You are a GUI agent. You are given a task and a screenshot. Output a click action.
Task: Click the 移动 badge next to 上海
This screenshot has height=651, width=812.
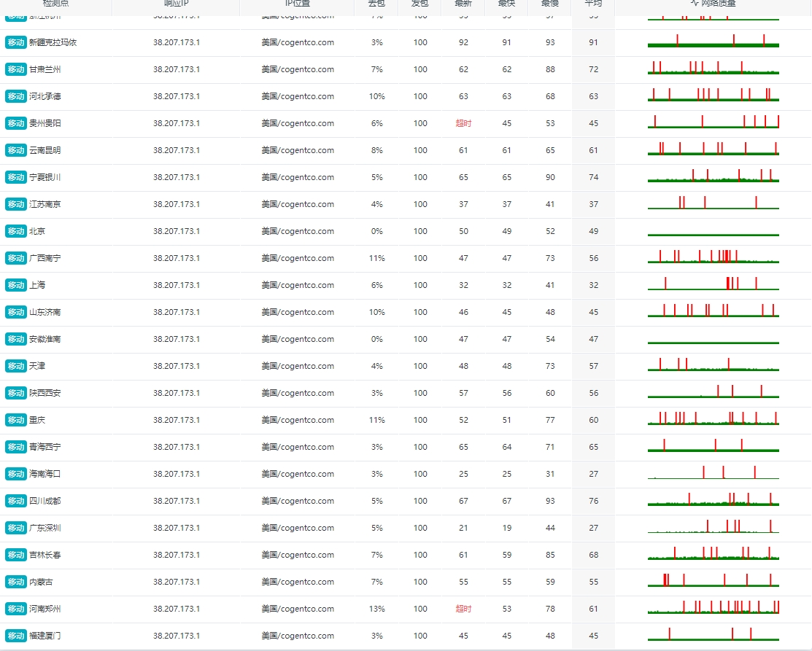click(x=15, y=285)
